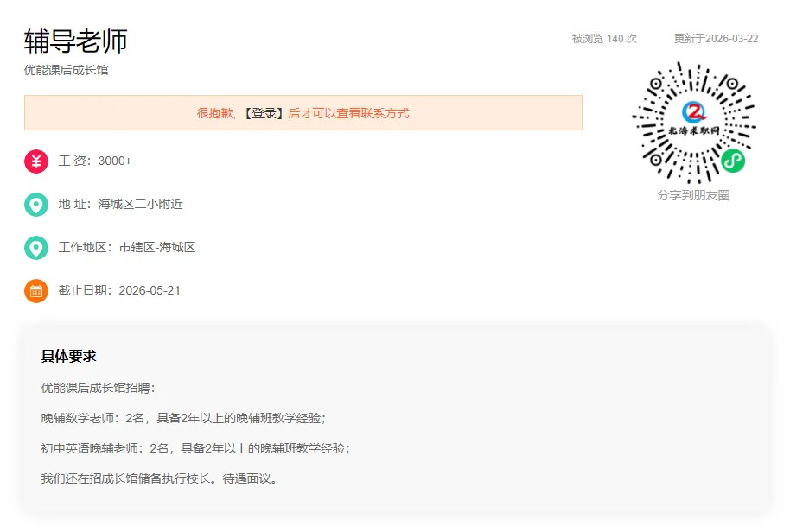The width and height of the screenshot is (790, 532).
Task: Click the 优能课后成长馆 company name under title
Action: coord(66,70)
